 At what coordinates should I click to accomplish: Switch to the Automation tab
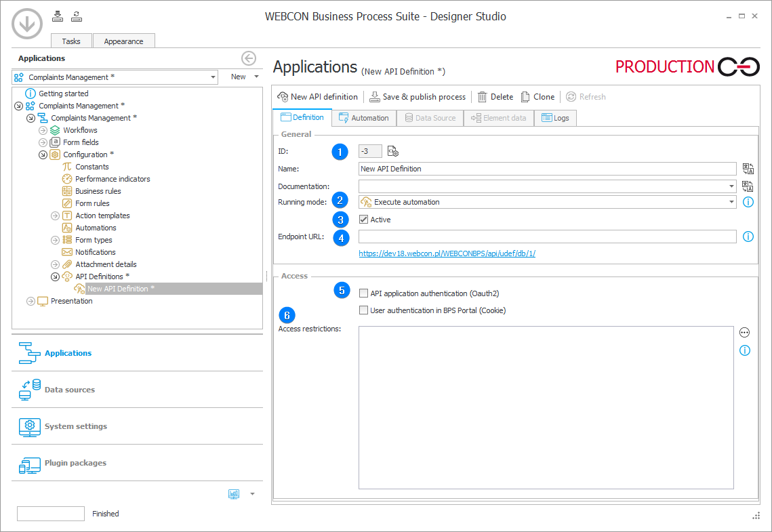tap(364, 118)
